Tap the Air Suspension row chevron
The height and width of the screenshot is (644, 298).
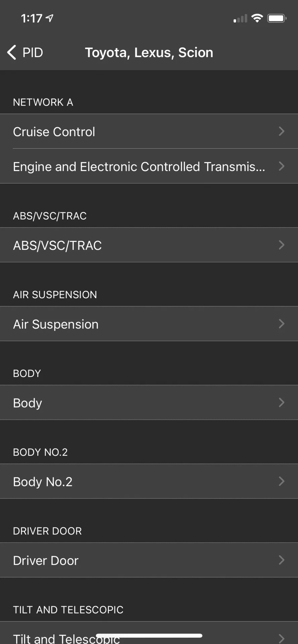point(282,324)
